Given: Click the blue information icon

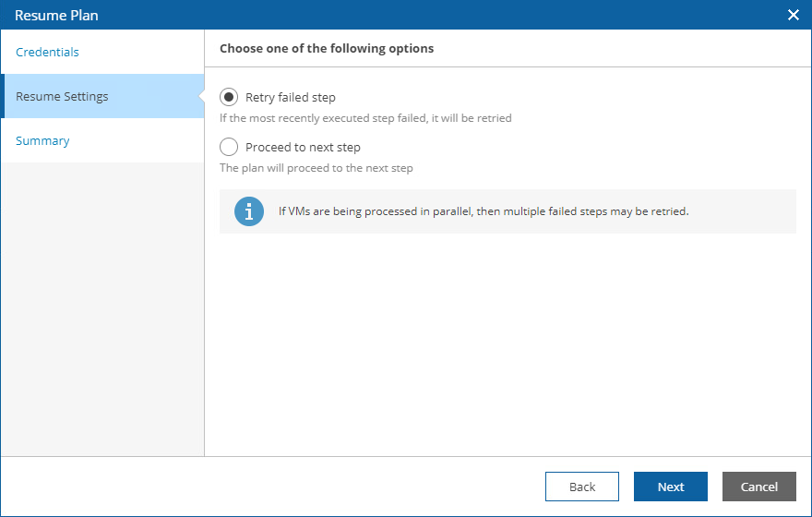Looking at the screenshot, I should (x=249, y=211).
